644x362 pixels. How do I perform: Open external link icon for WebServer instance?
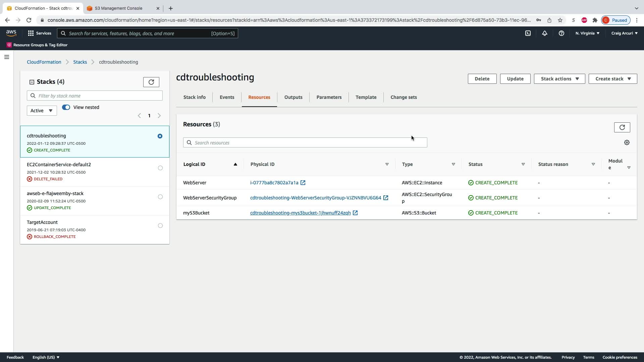click(x=303, y=183)
